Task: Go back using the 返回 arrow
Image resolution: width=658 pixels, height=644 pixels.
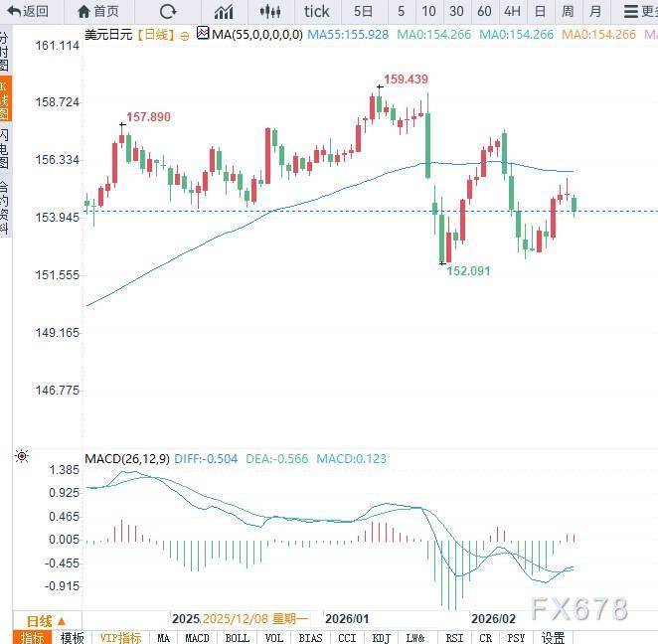Action: [27, 11]
